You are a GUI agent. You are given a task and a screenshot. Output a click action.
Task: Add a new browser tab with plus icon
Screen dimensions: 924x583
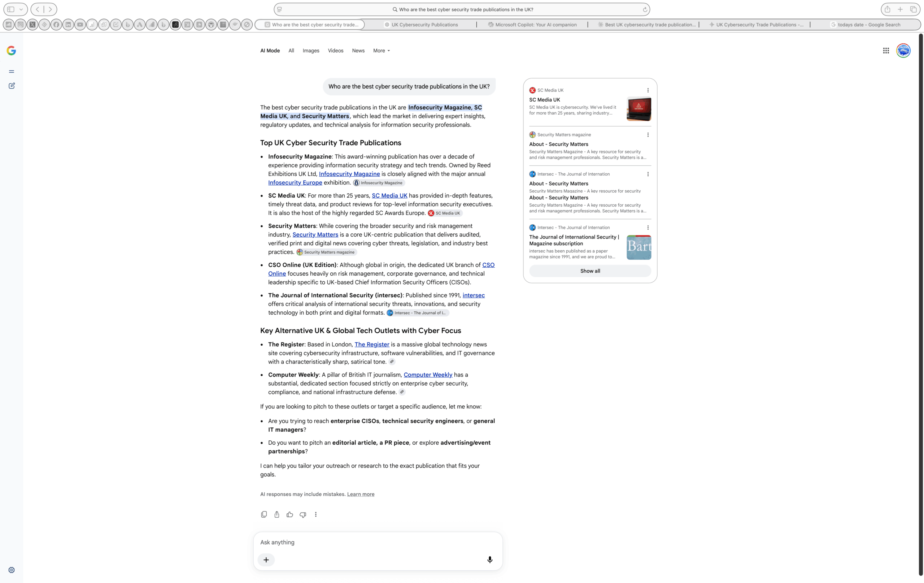900,9
